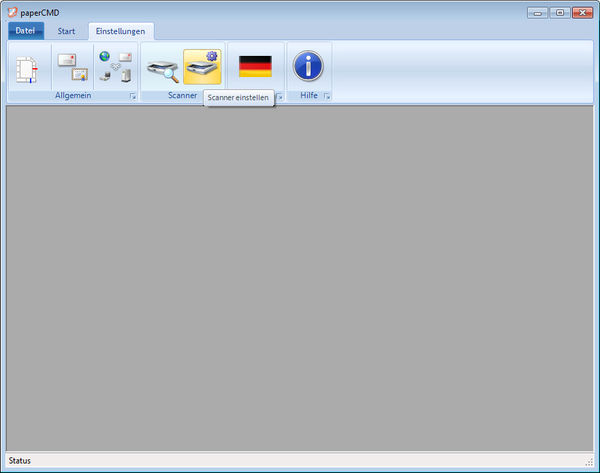Click the resize grip in status bar
This screenshot has height=473, width=600.
[589, 462]
